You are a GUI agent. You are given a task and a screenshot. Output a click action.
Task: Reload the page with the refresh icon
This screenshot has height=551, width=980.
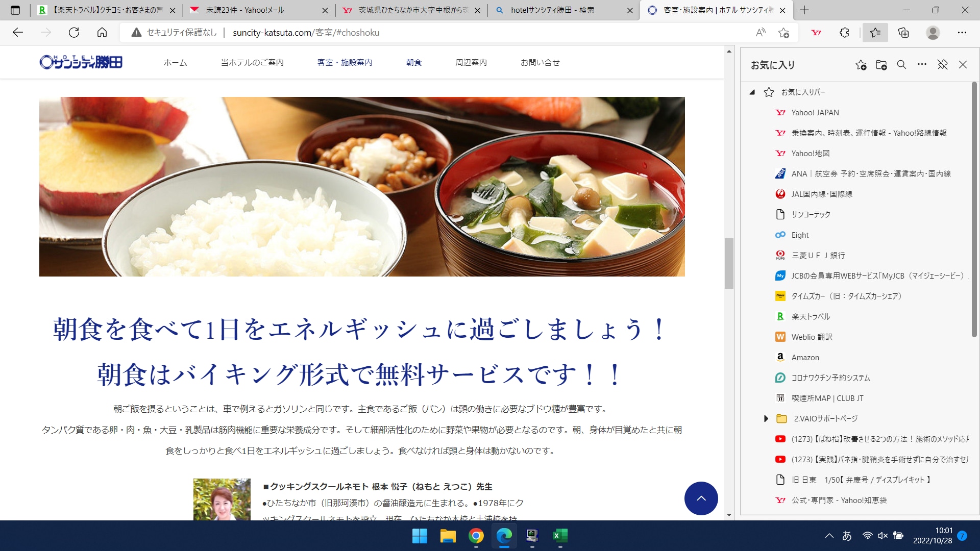(74, 33)
